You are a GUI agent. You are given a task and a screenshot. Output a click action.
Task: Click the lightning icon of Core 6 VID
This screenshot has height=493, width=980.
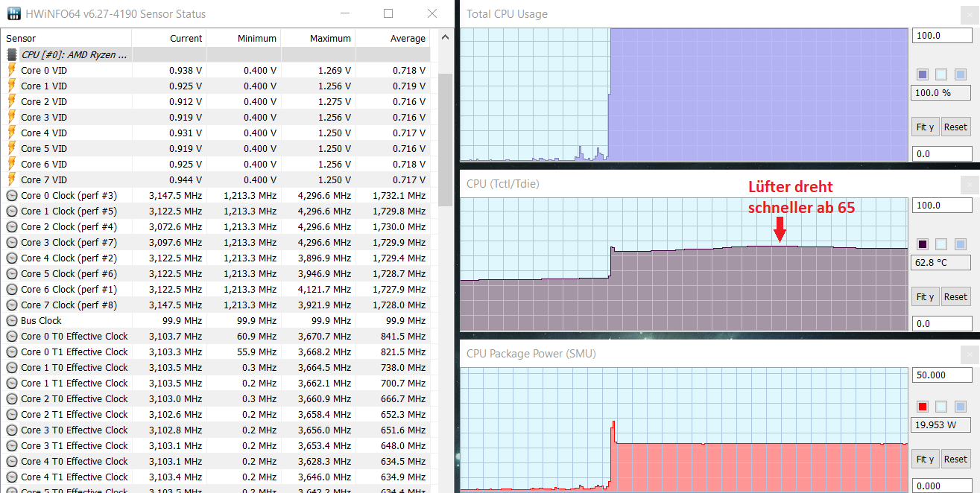(x=12, y=164)
